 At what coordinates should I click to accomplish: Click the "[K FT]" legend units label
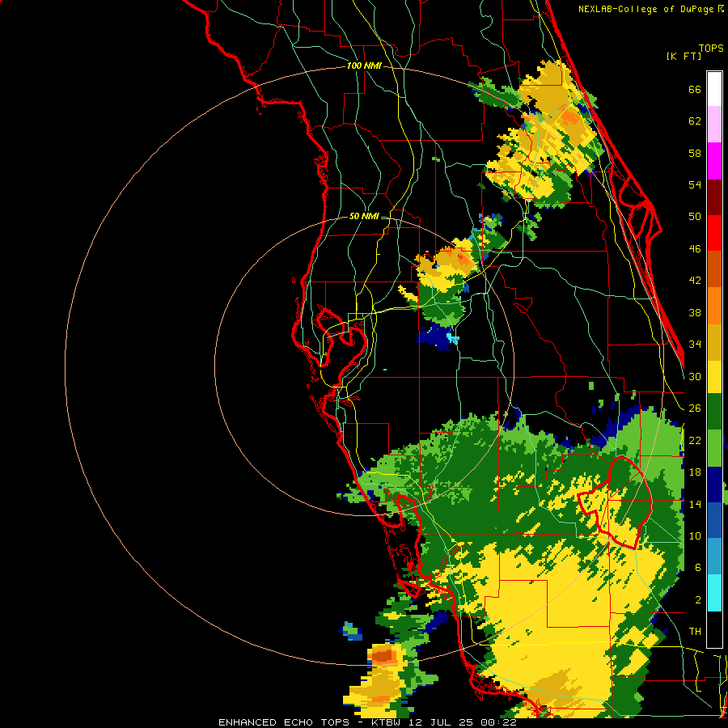pyautogui.click(x=684, y=56)
